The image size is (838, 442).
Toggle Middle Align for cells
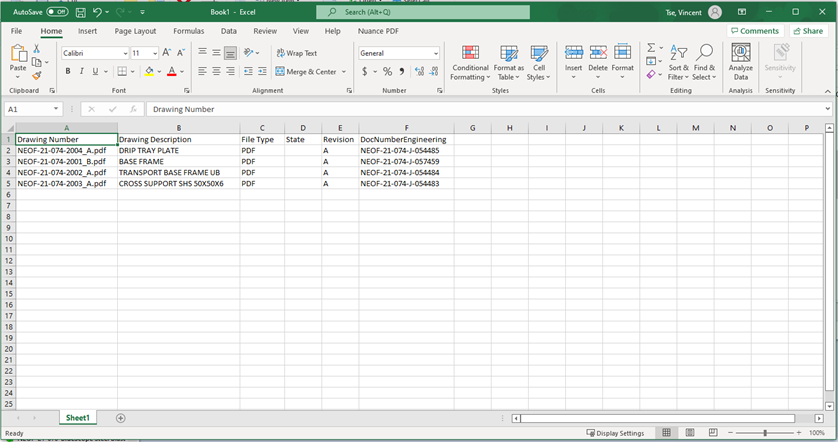[x=216, y=52]
